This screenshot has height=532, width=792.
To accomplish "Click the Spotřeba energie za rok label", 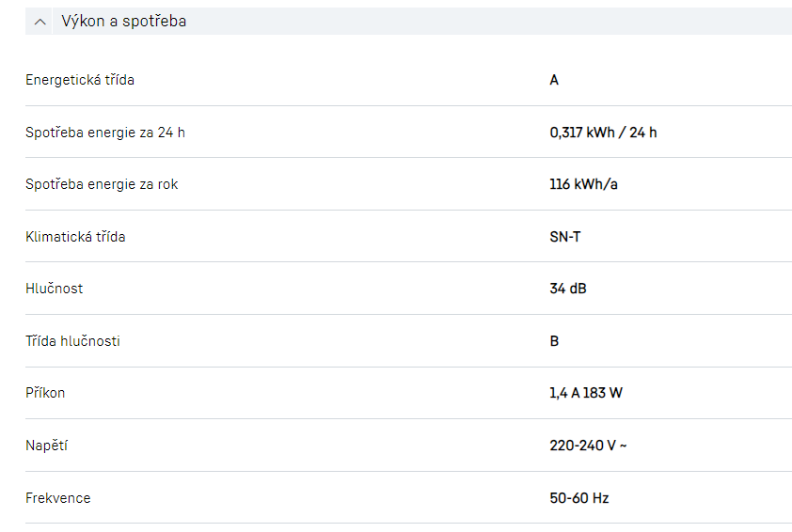I will [x=102, y=184].
